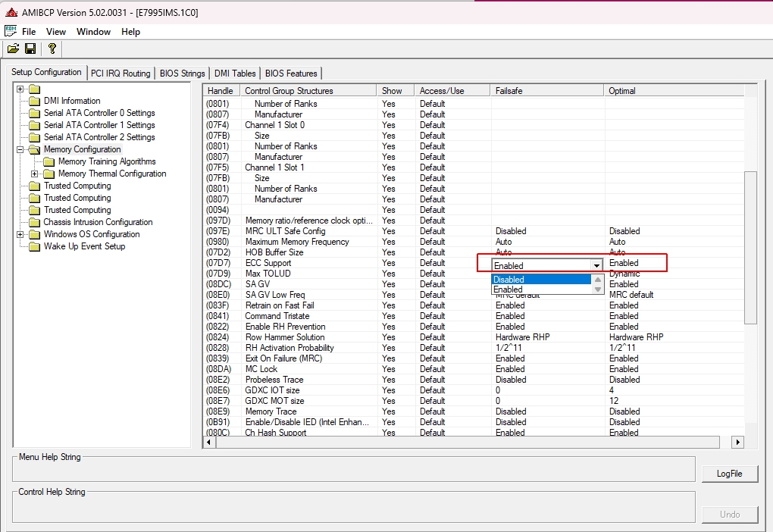Select the Memory Thermal Configuration tree item
The image size is (773, 532).
(112, 174)
